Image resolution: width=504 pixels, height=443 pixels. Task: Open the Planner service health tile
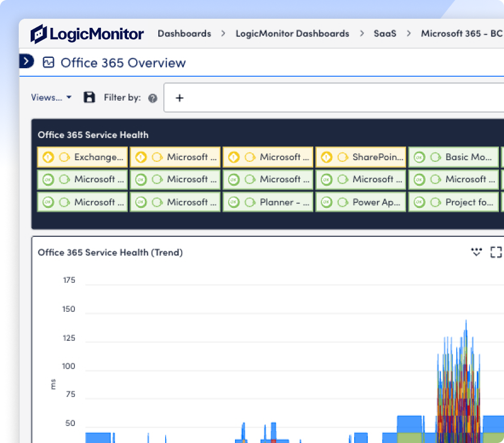[268, 202]
